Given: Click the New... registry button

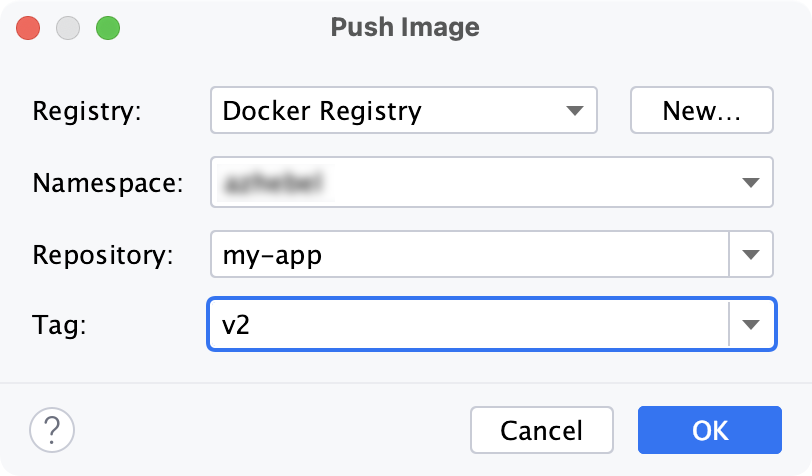Looking at the screenshot, I should 701,110.
